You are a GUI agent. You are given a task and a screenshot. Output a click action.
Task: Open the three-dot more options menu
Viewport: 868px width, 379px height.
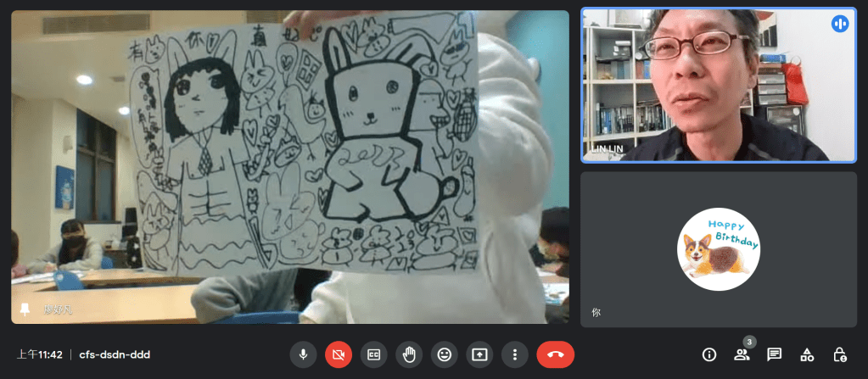click(x=514, y=354)
